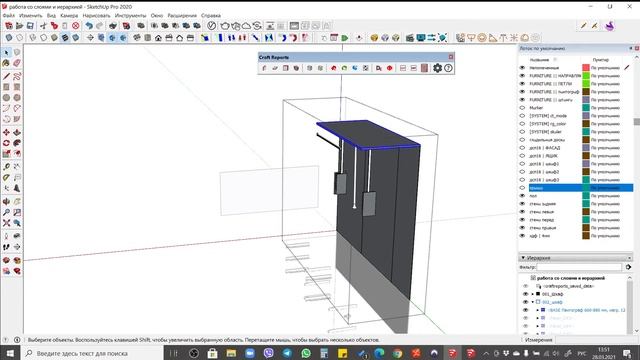640x360 pixels.
Task: Show the Murker layer
Action: click(x=522, y=108)
